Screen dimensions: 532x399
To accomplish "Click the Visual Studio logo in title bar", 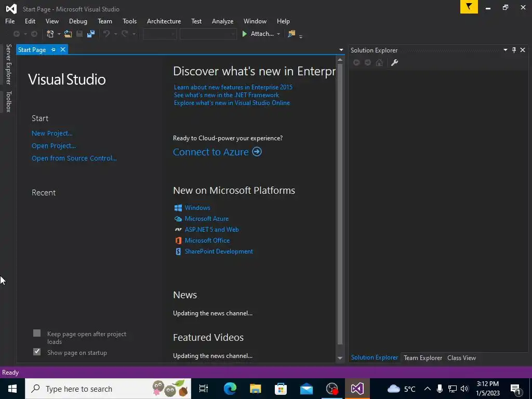I will pos(11,9).
